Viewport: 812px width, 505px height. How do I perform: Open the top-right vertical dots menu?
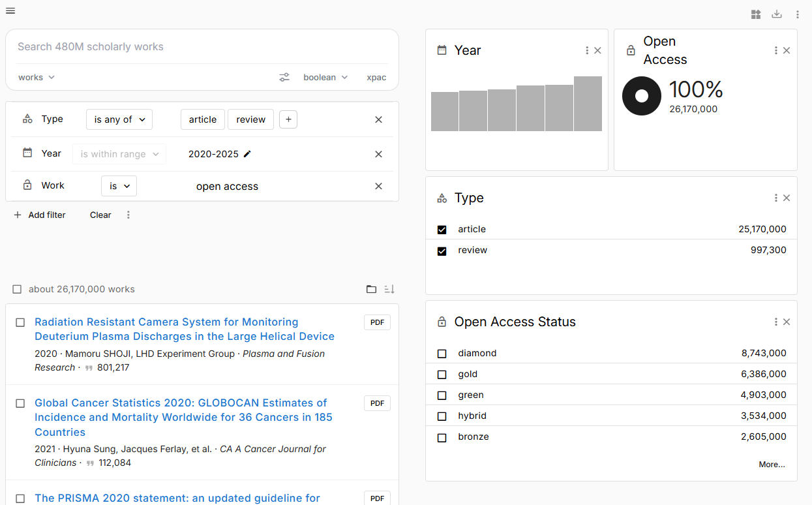point(798,14)
